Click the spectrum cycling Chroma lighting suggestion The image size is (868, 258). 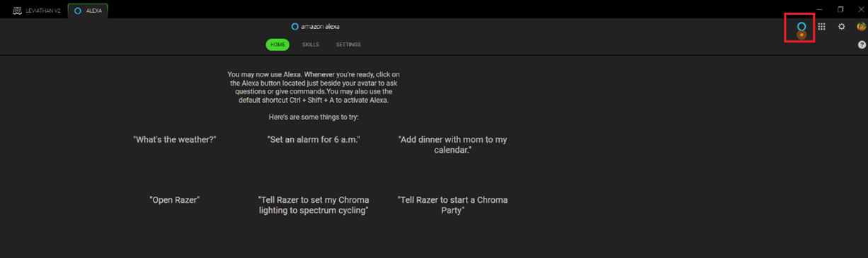click(x=314, y=205)
